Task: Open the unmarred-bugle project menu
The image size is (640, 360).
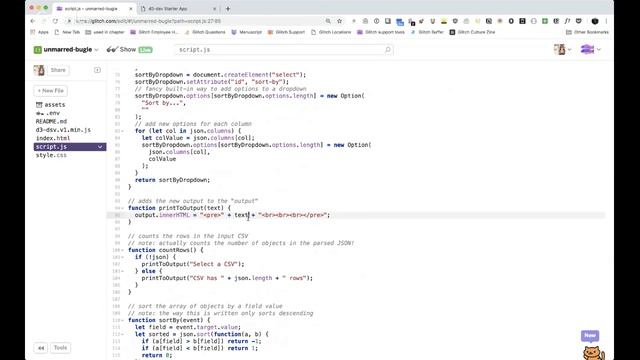Action: [x=66, y=49]
